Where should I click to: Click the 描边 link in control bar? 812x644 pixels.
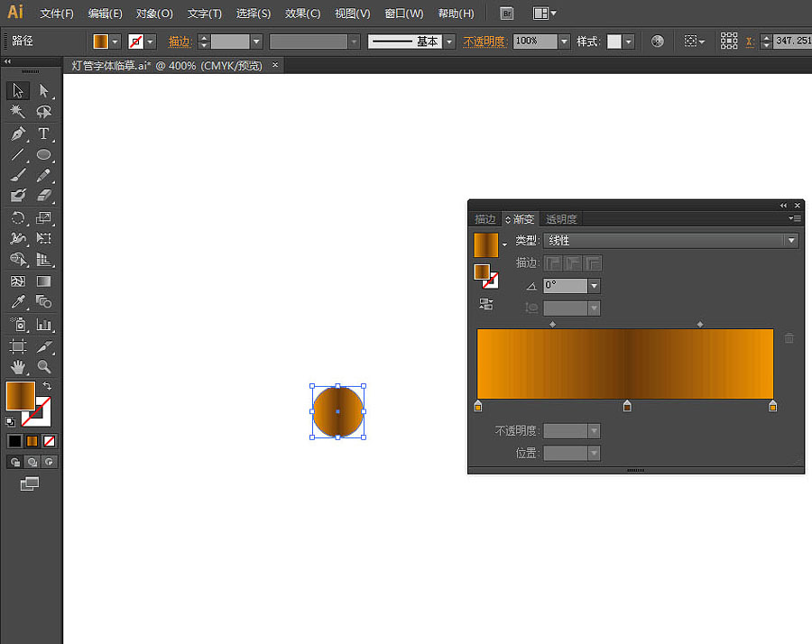point(180,41)
